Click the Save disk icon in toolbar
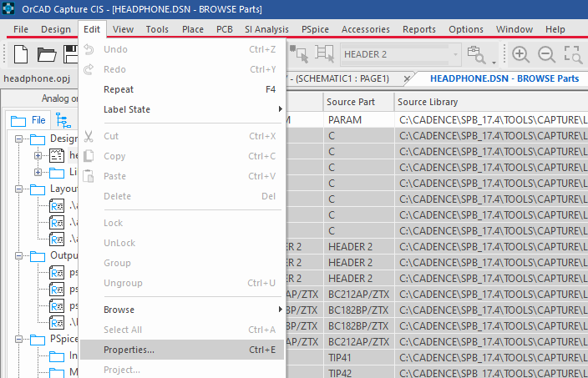 70,54
